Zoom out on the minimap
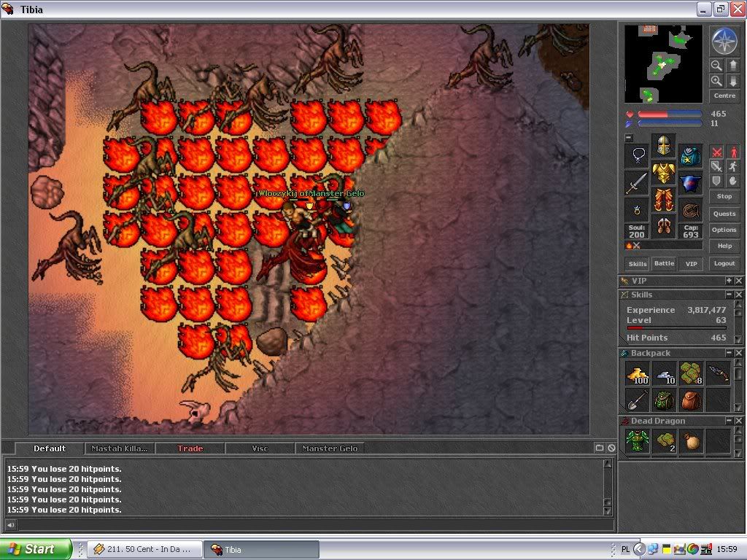Screen dimensions: 747x560 (716, 66)
